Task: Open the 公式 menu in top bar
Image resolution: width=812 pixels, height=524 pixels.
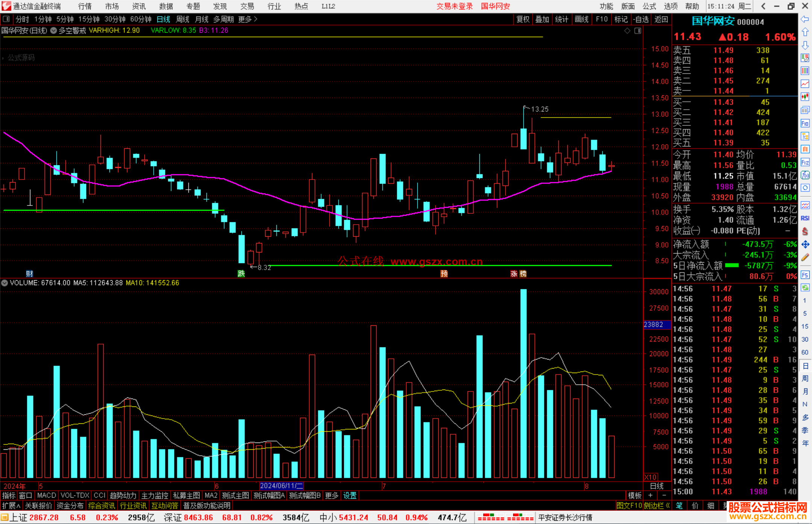Action: (649, 6)
